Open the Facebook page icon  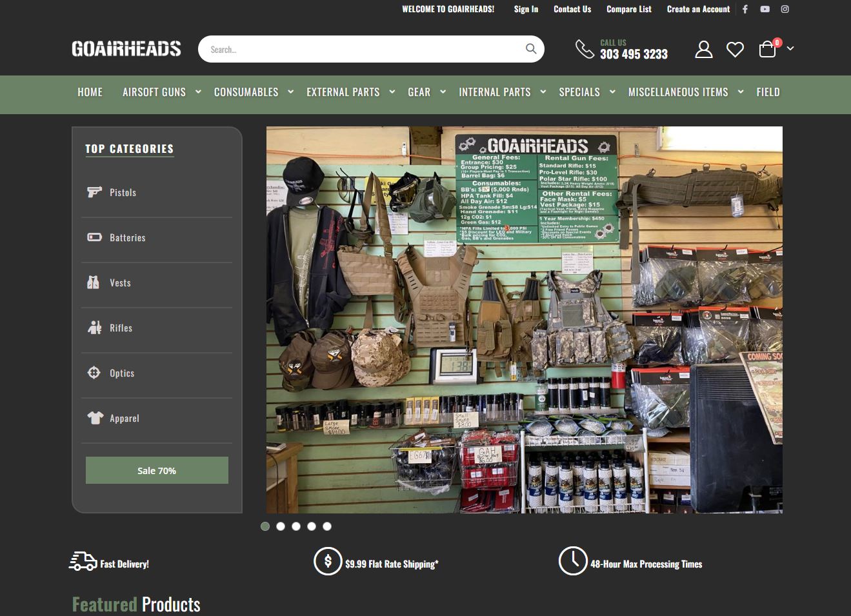[745, 9]
